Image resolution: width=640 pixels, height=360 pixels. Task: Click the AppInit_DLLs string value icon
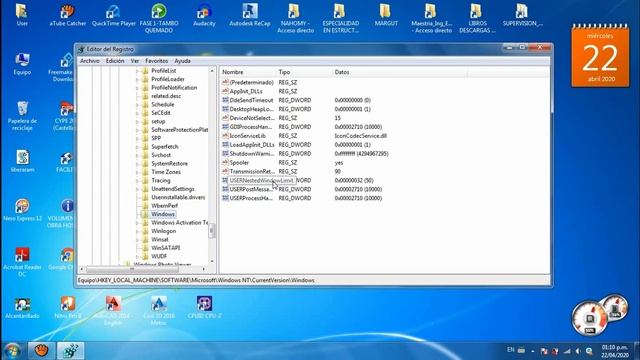[225, 91]
